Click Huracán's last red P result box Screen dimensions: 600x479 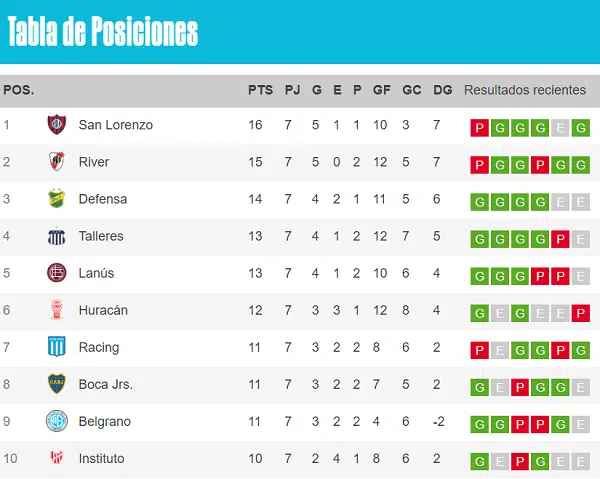(x=580, y=313)
